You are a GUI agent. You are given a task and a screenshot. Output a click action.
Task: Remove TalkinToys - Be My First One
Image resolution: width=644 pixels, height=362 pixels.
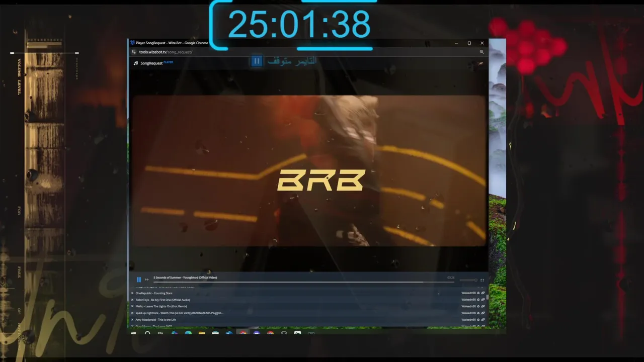(x=132, y=300)
